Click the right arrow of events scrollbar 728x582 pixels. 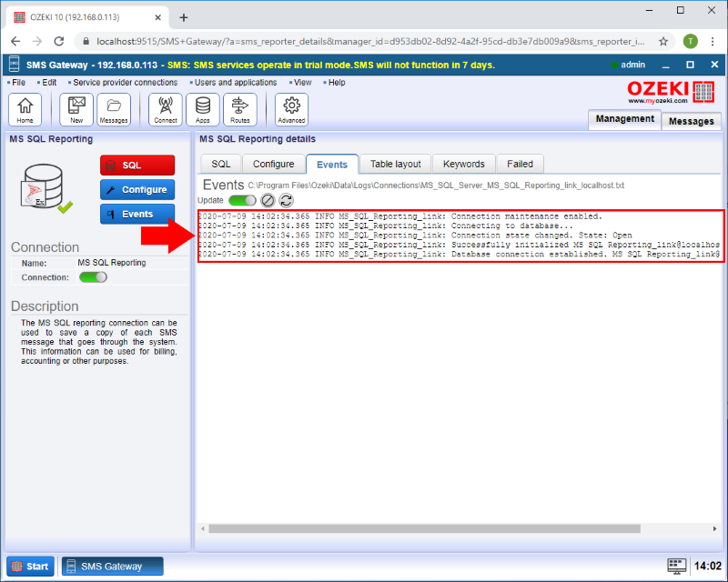pyautogui.click(x=714, y=528)
